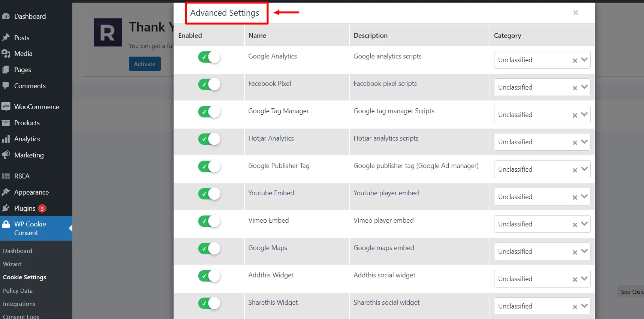Viewport: 644px width, 319px height.
Task: Click the Comments speech bubble icon
Action: tap(6, 85)
